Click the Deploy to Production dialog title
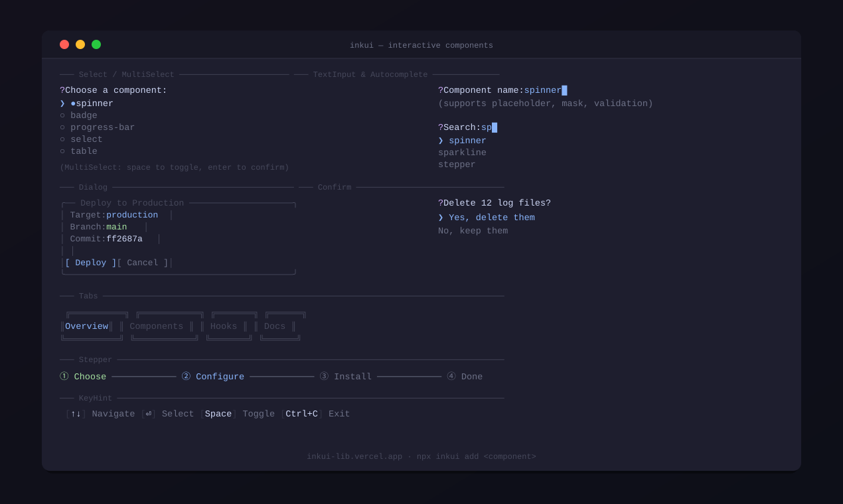 (x=132, y=204)
